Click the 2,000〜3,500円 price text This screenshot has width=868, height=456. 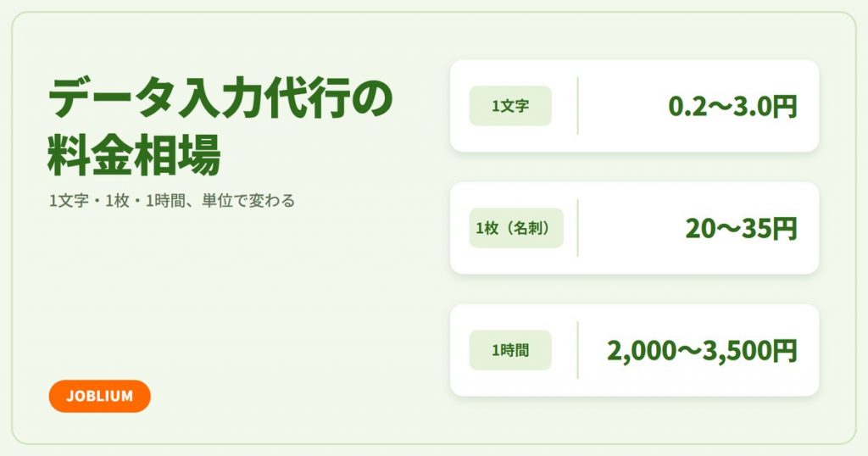click(702, 351)
